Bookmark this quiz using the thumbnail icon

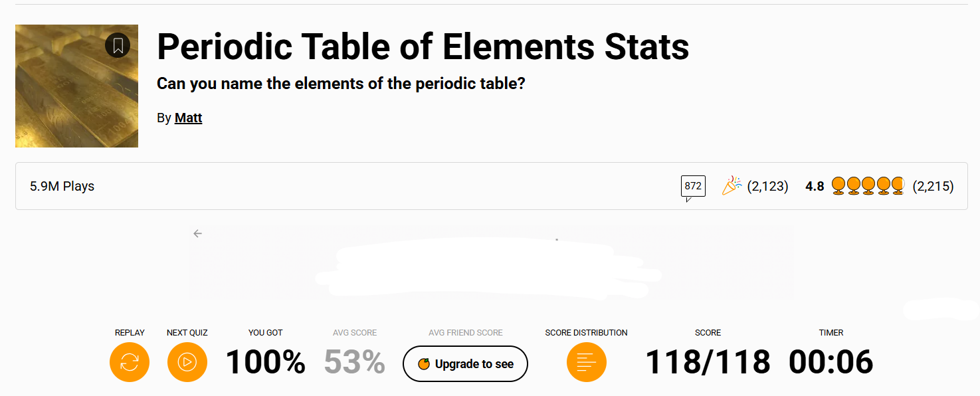click(x=118, y=45)
